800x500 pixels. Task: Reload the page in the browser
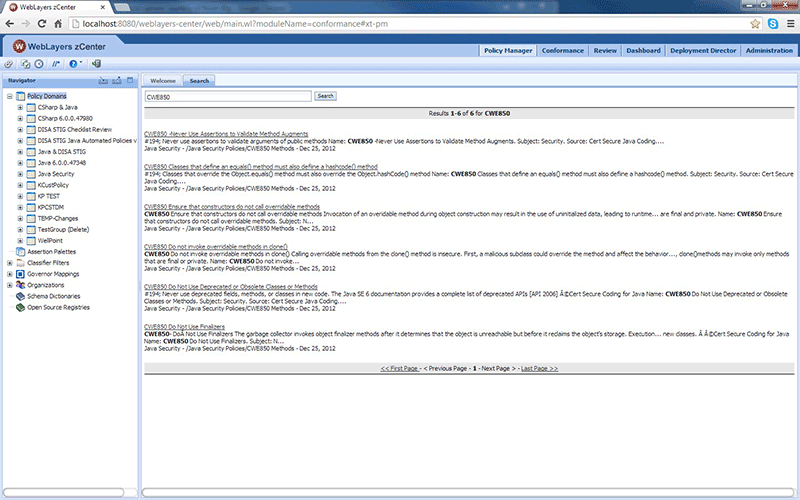[x=42, y=23]
